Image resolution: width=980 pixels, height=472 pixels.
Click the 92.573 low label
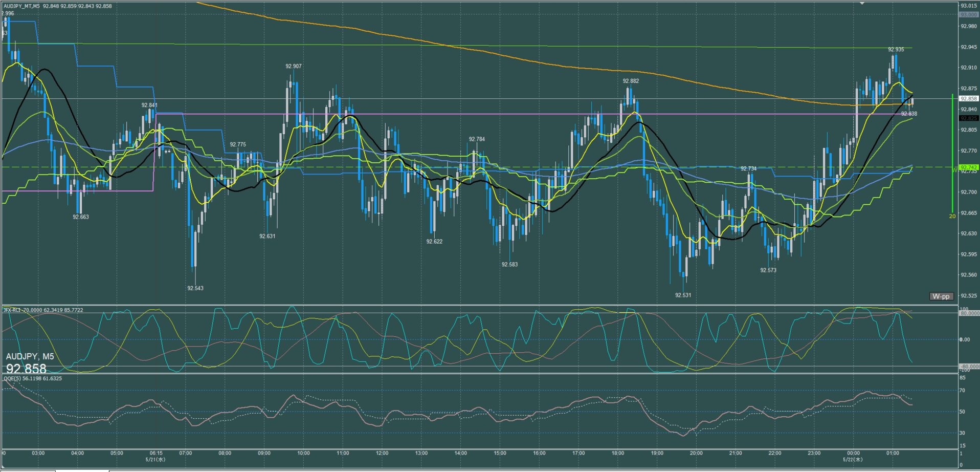768,270
